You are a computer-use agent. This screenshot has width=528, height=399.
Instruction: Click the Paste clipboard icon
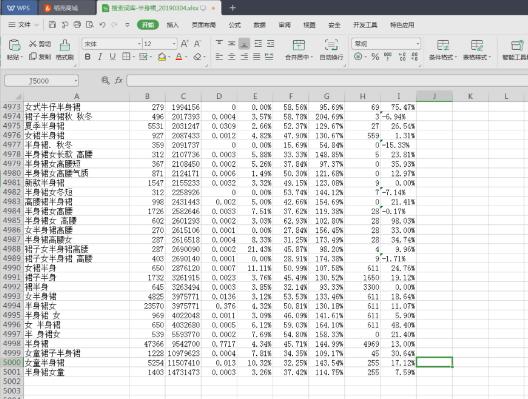tap(14, 45)
